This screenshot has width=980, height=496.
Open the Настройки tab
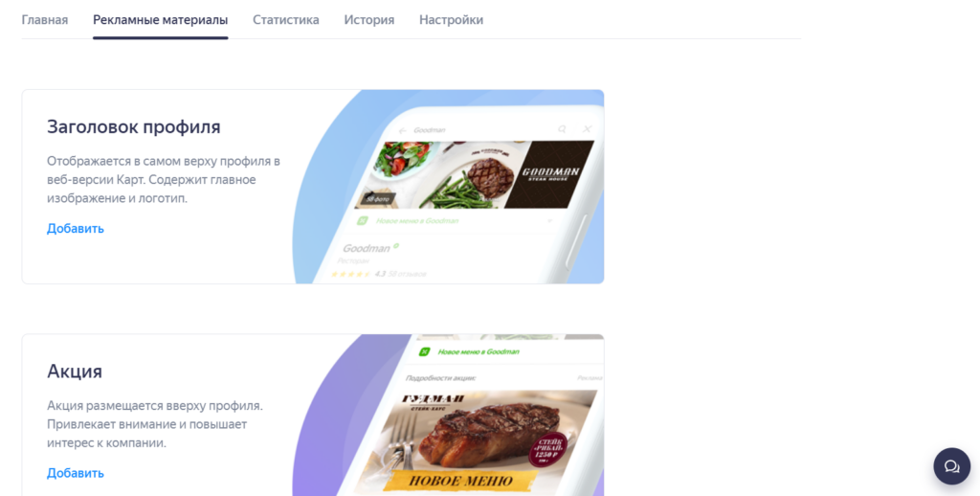pos(451,20)
